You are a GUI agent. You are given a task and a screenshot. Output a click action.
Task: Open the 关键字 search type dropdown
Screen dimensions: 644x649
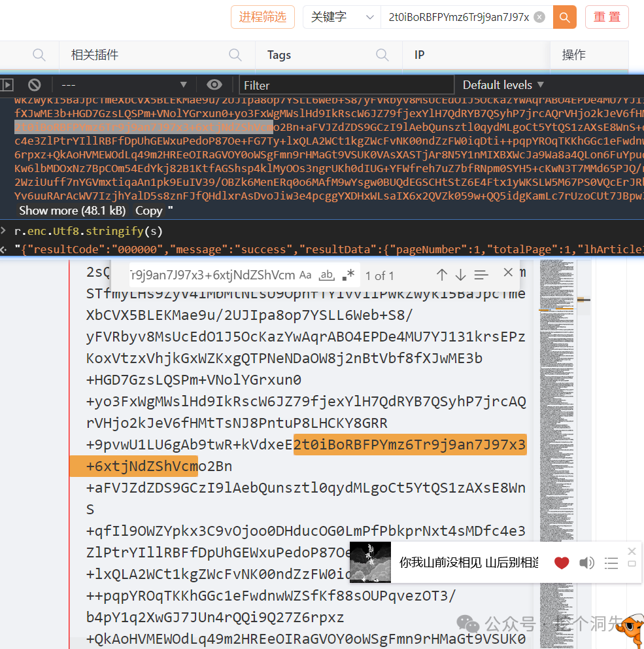pos(342,17)
